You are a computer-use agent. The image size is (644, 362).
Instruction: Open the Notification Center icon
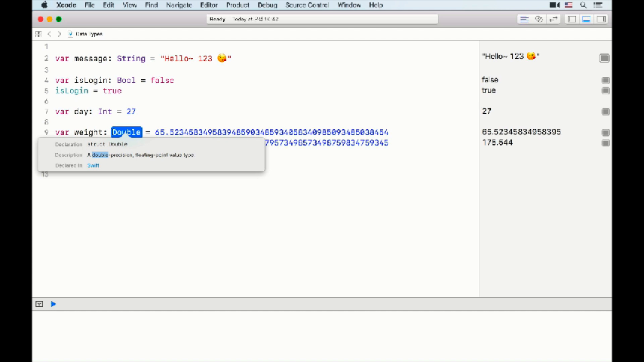click(x=598, y=5)
